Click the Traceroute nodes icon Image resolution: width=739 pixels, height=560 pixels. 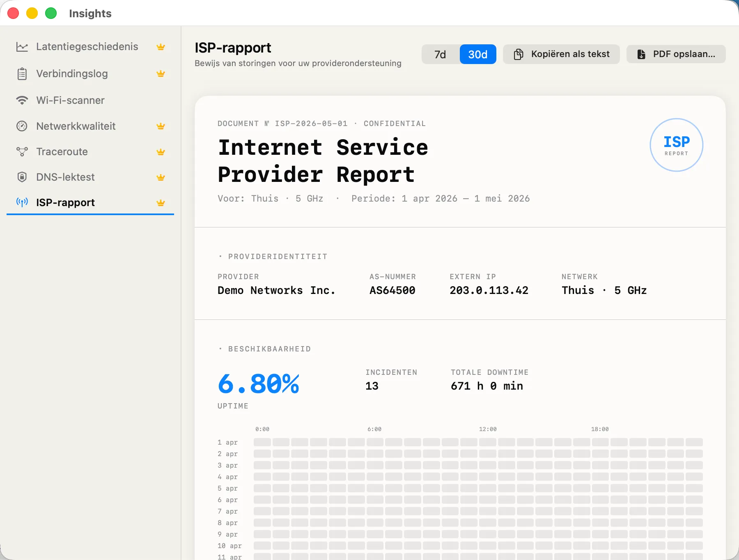[22, 151]
